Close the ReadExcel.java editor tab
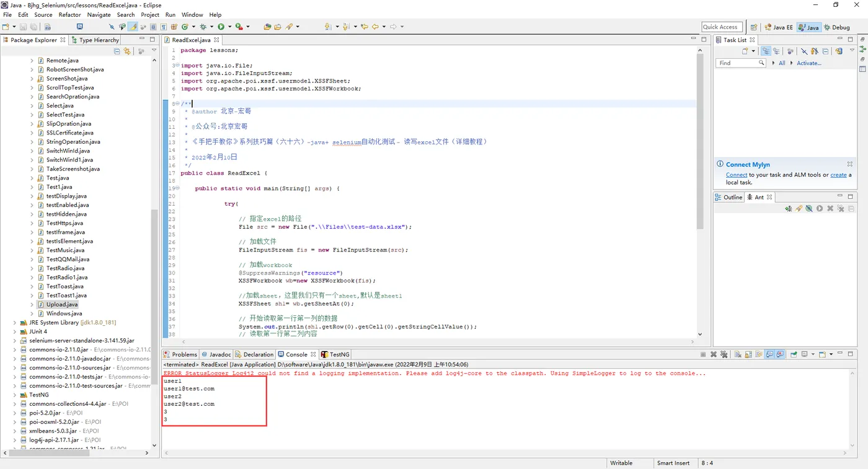Image resolution: width=868 pixels, height=469 pixels. click(x=216, y=40)
